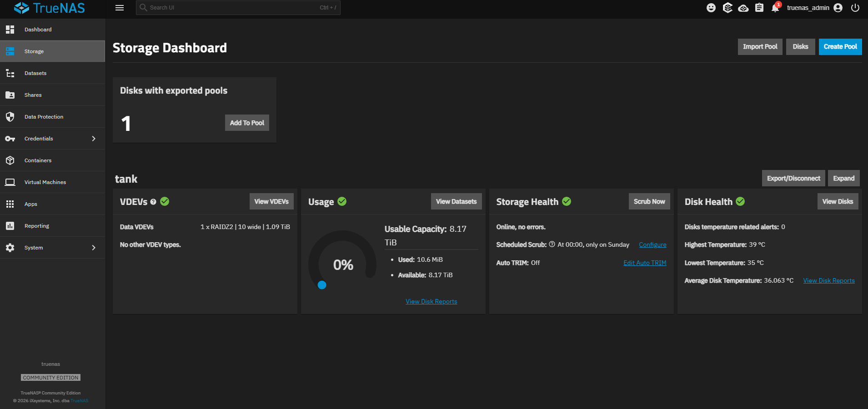Select the Storage sidebar icon
Image resolution: width=868 pixels, height=409 pixels.
[10, 51]
